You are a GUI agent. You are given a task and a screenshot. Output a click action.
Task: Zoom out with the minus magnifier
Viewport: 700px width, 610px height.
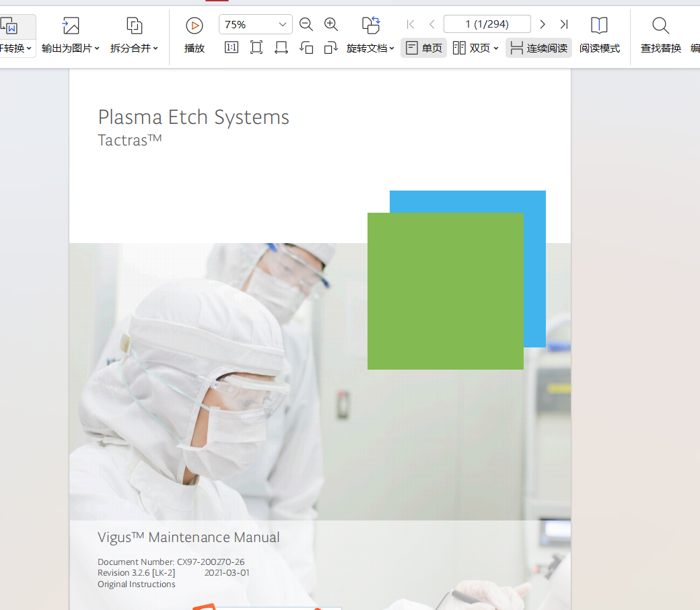click(306, 24)
